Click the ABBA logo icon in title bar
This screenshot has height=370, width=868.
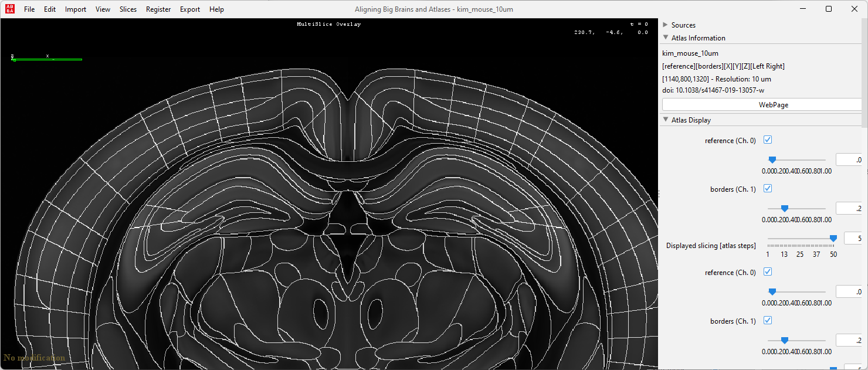point(9,9)
